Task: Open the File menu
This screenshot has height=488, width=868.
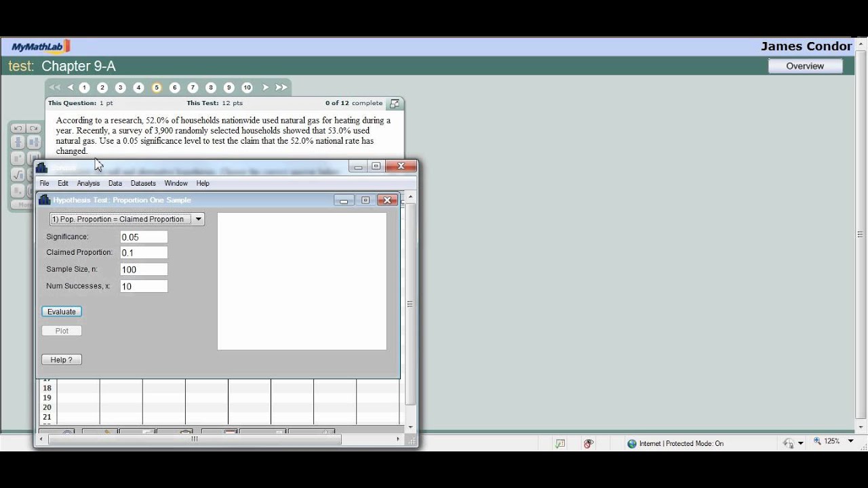Action: (44, 183)
